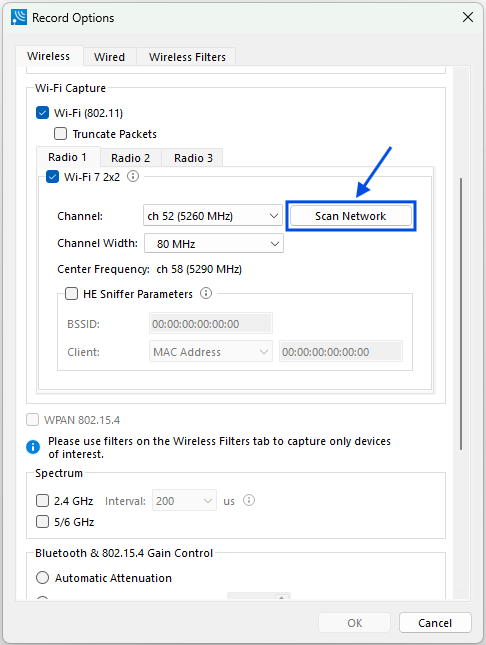This screenshot has height=645, width=486.
Task: Open the Client MAC Address dropdown
Action: 211,352
